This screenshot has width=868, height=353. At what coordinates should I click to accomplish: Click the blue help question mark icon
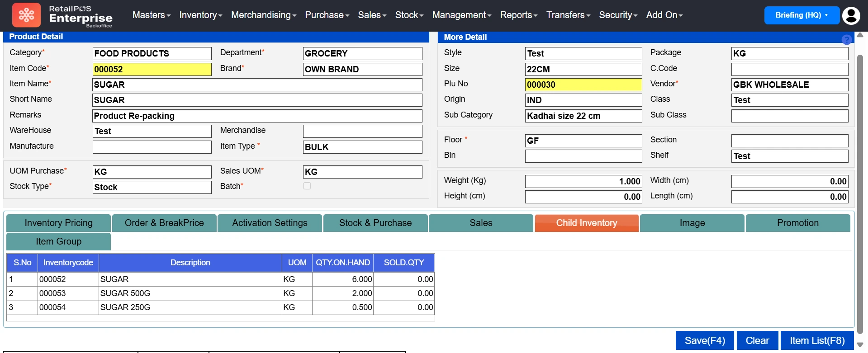tap(846, 40)
